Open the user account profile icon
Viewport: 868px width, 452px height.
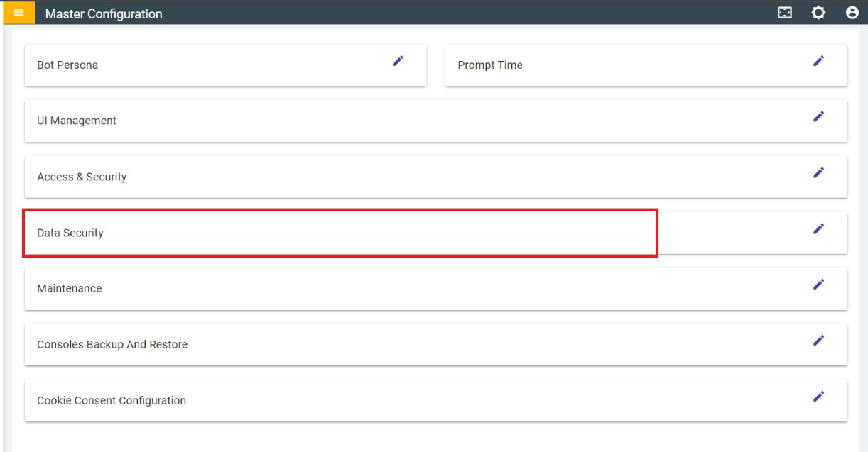point(852,13)
